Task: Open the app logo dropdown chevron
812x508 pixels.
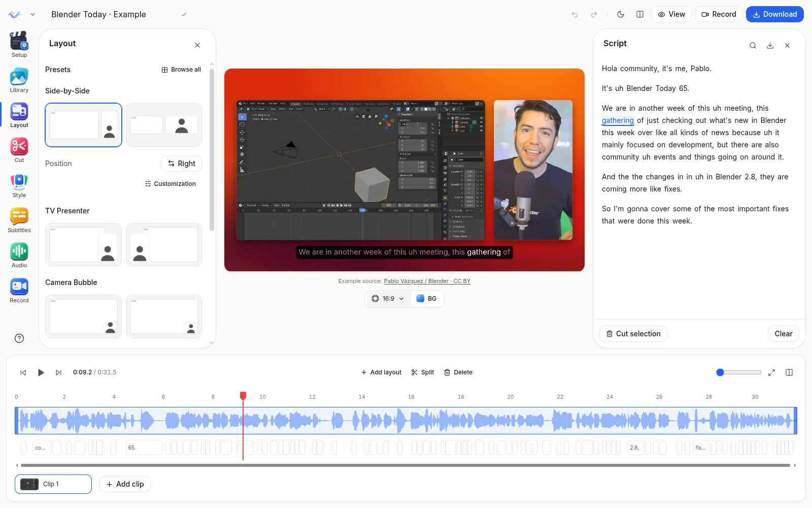Action: coord(33,14)
